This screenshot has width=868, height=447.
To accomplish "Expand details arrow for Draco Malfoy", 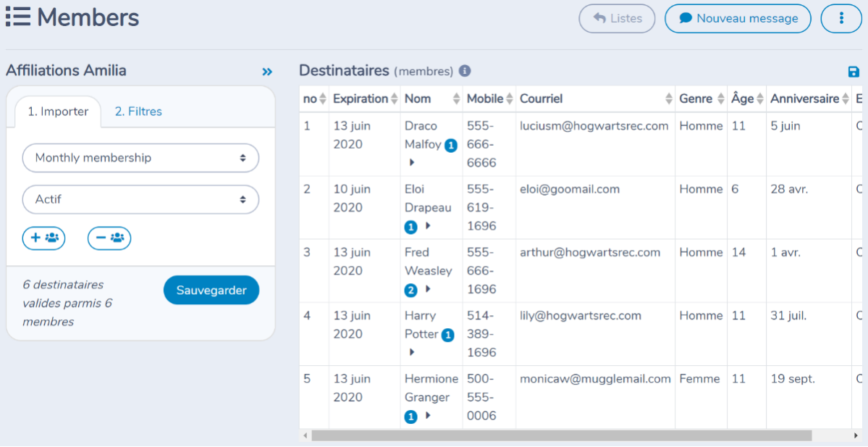I will tap(412, 163).
